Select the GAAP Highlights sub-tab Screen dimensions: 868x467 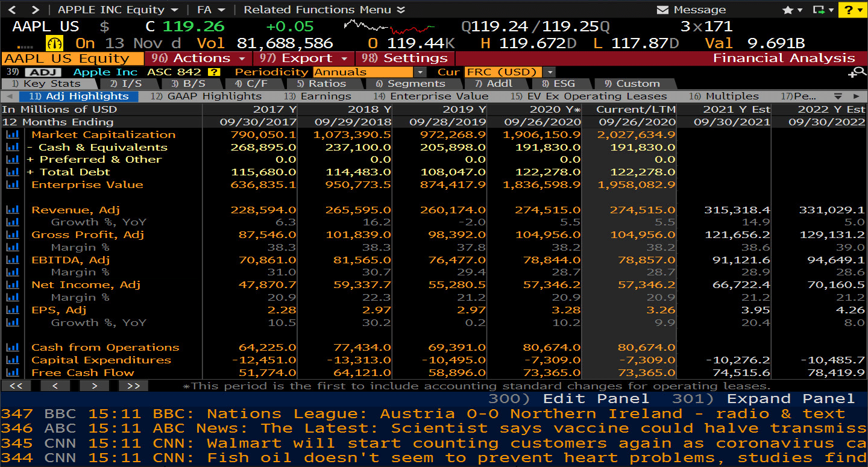[206, 96]
